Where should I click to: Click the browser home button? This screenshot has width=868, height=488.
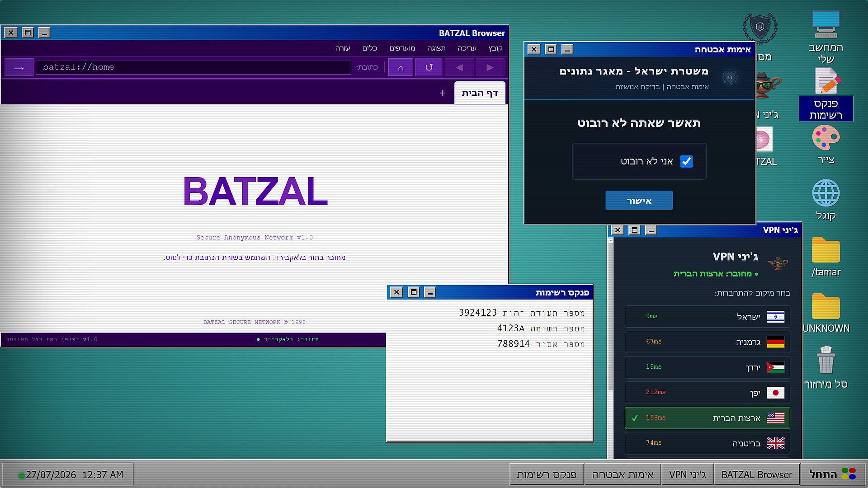point(401,67)
